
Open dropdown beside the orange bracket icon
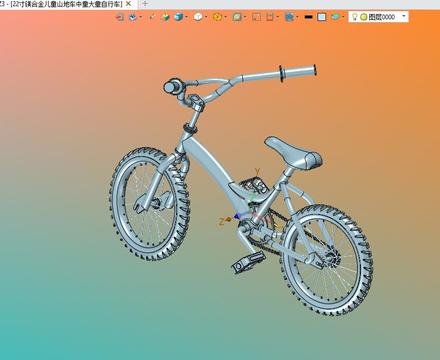click(277, 17)
